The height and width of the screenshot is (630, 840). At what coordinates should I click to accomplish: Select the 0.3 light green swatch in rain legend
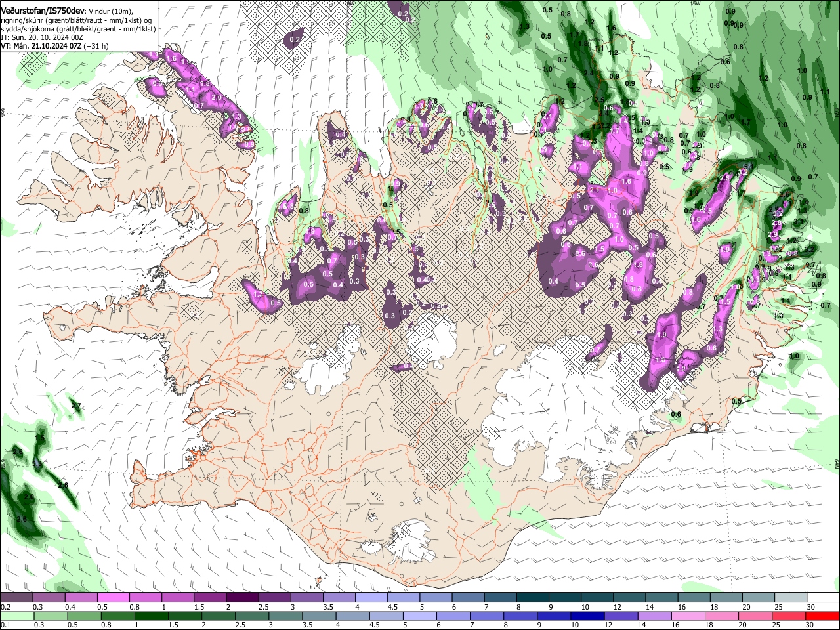(51, 616)
